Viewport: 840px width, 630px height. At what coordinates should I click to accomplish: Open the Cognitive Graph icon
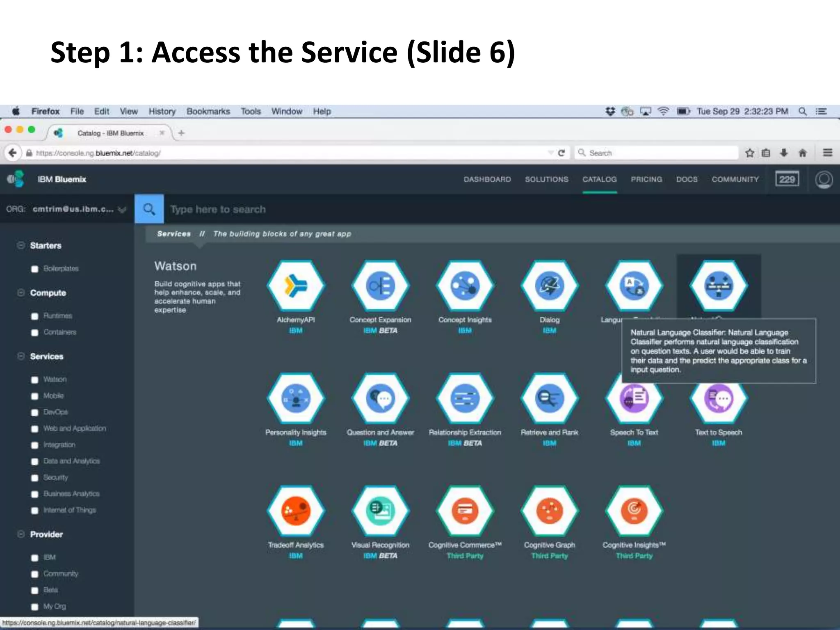(x=549, y=511)
